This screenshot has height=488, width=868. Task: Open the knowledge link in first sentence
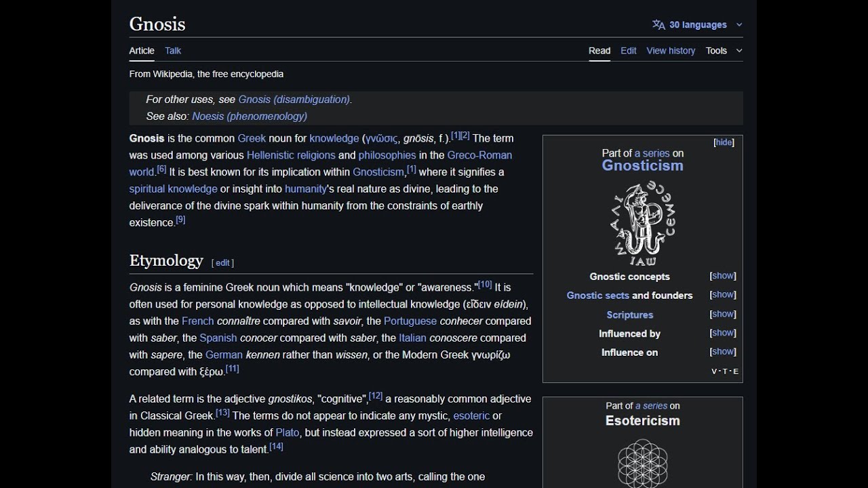coord(334,138)
